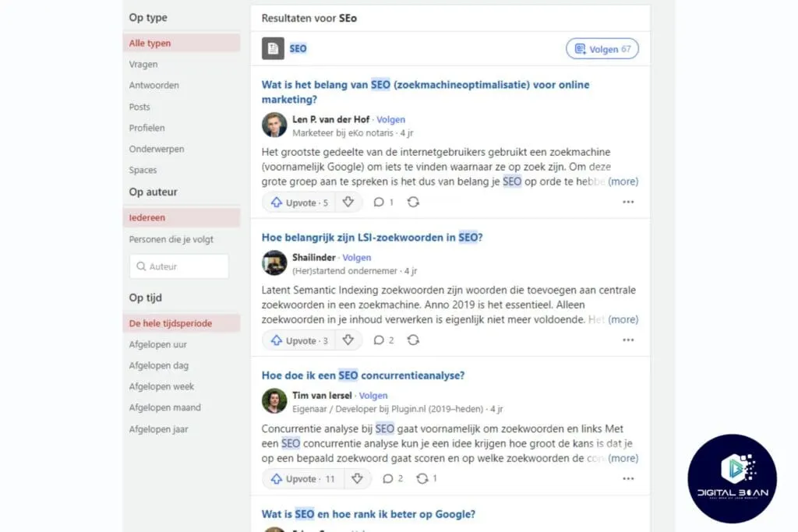Expand Len P. van der Hof's answer with (more)
798x532 pixels.
(623, 181)
